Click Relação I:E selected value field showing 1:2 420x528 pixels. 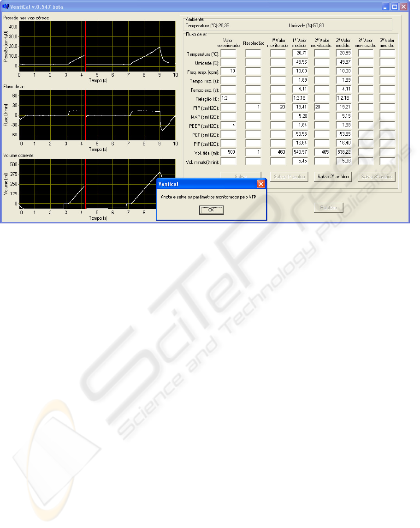(228, 98)
